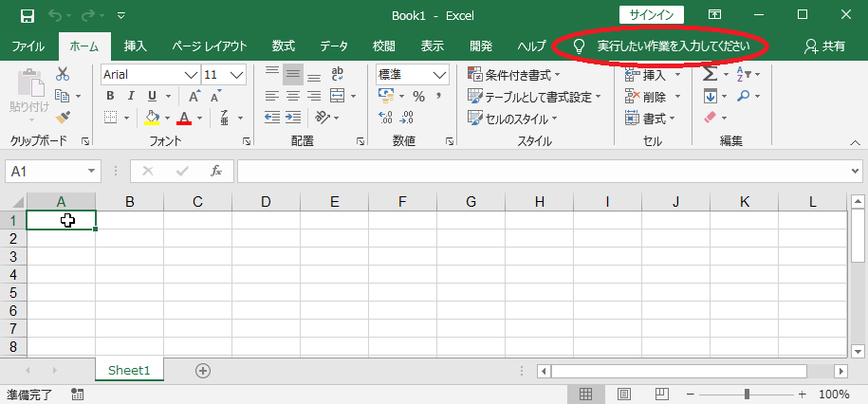Viewport: 868px width, 404px height.
Task: Click the Percent Style icon
Action: coord(417,96)
